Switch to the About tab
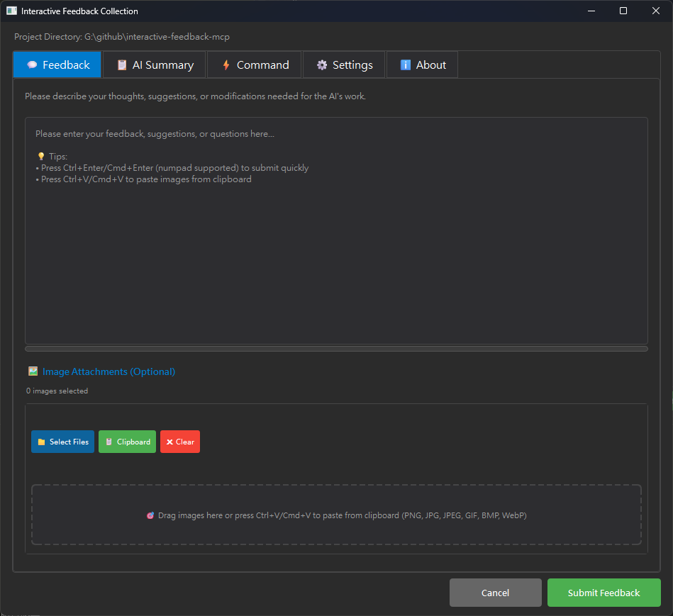The height and width of the screenshot is (616, 673). [x=422, y=65]
